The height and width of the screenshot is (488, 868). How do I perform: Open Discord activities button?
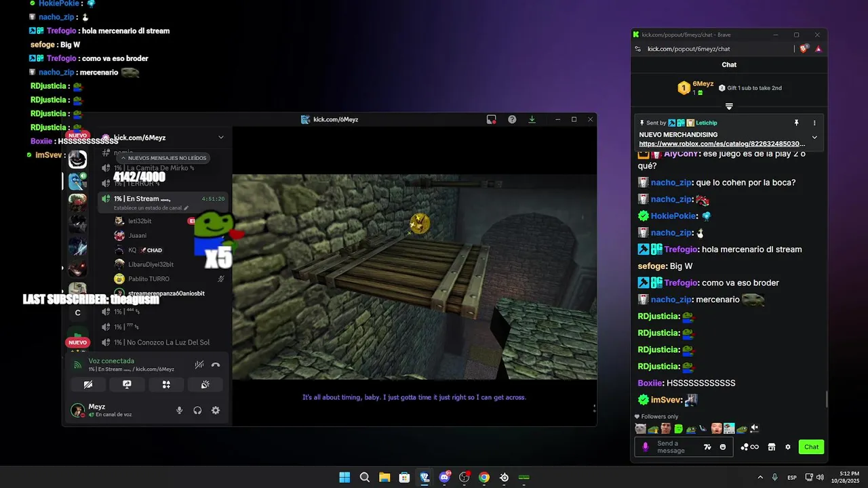point(166,384)
